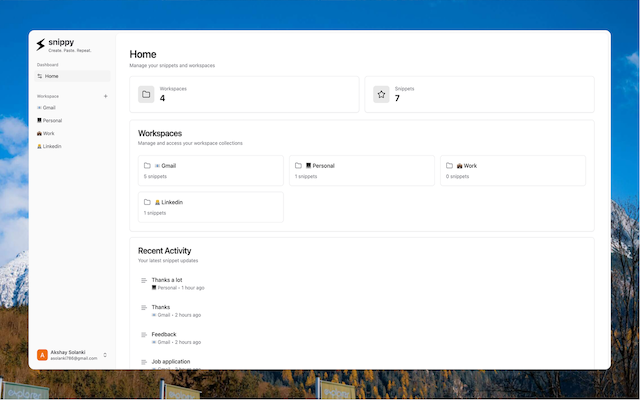Click the folder icon on Linkedin card
Image resolution: width=640 pixels, height=400 pixels.
pos(147,202)
